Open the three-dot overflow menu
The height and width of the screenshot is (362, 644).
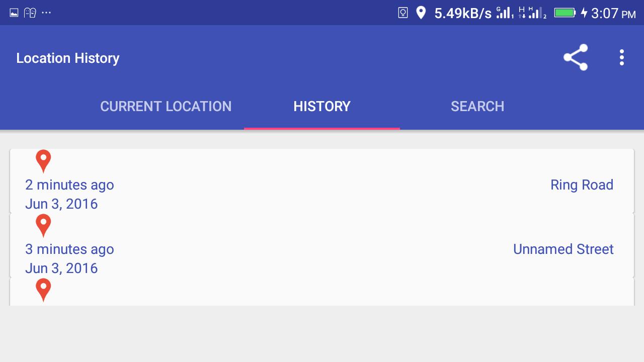pyautogui.click(x=622, y=57)
